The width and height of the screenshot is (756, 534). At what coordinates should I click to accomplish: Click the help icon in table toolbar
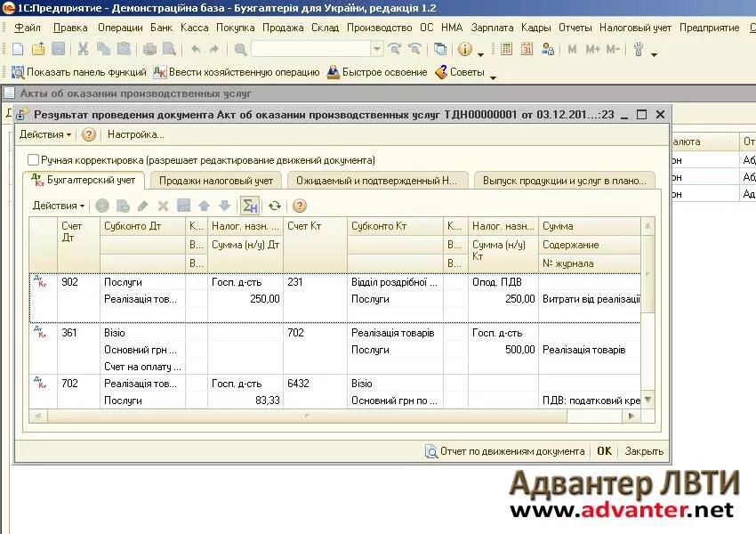click(300, 206)
